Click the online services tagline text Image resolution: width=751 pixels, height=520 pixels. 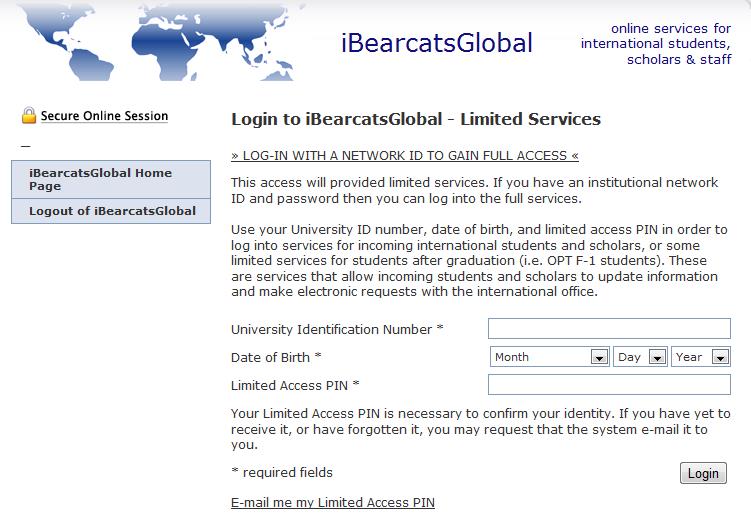click(x=656, y=44)
